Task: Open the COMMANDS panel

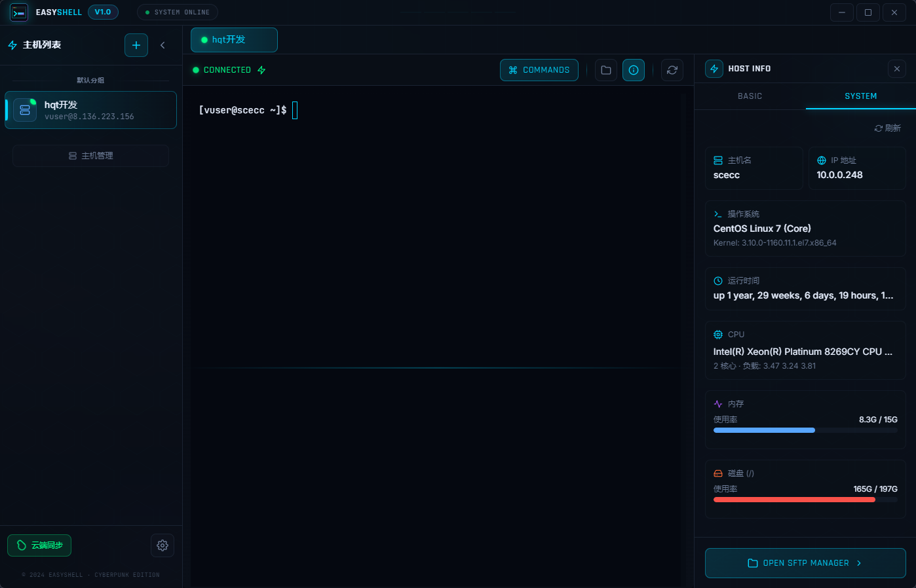Action: click(x=539, y=70)
